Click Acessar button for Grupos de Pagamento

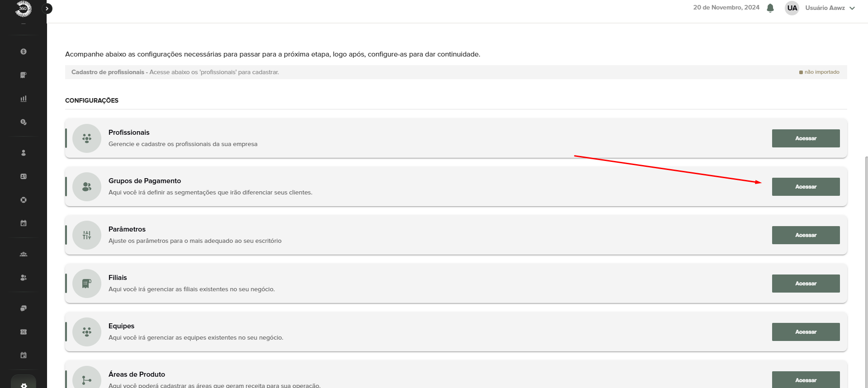(x=806, y=187)
